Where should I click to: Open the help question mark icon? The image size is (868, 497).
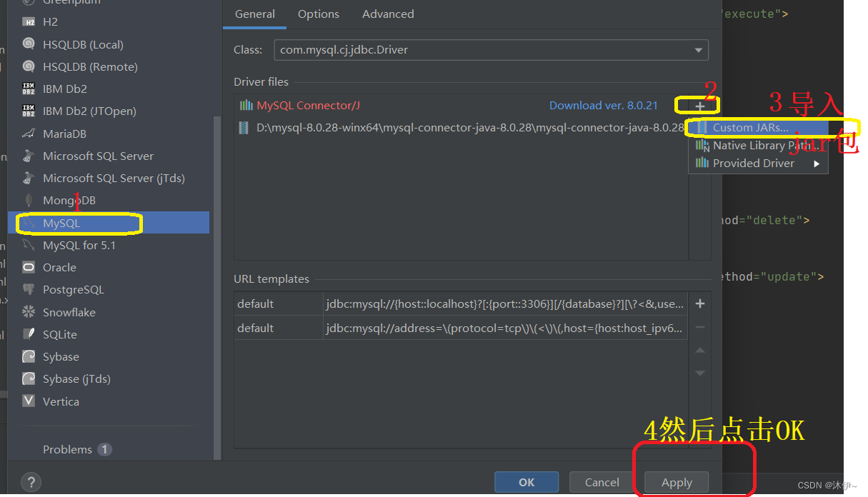(31, 481)
